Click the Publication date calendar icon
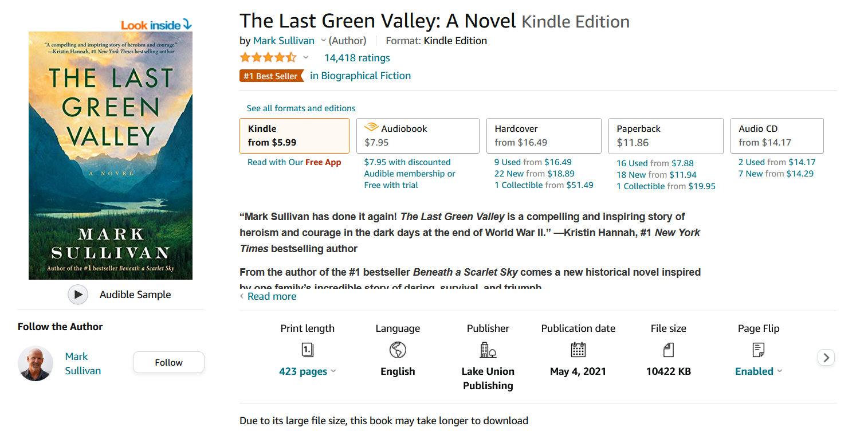This screenshot has height=431, width=868. pyautogui.click(x=578, y=350)
